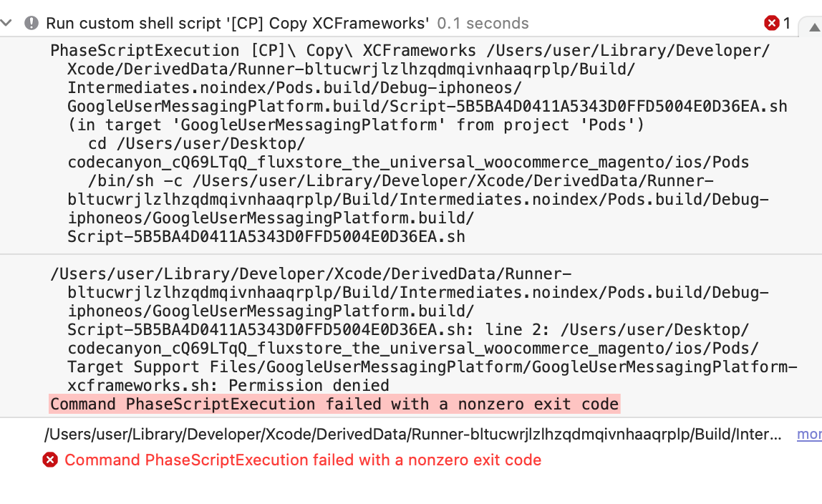822x504 pixels.
Task: Click the error count number 1
Action: [786, 23]
